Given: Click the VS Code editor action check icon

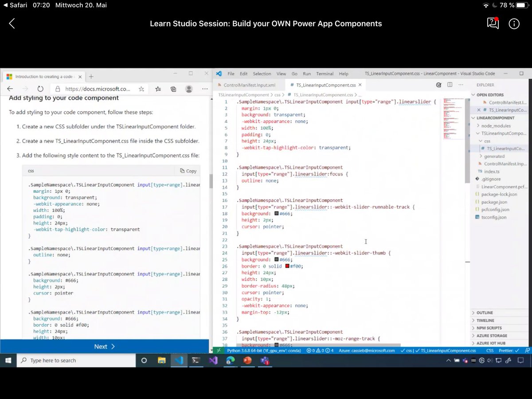Looking at the screenshot, I should pos(438,85).
